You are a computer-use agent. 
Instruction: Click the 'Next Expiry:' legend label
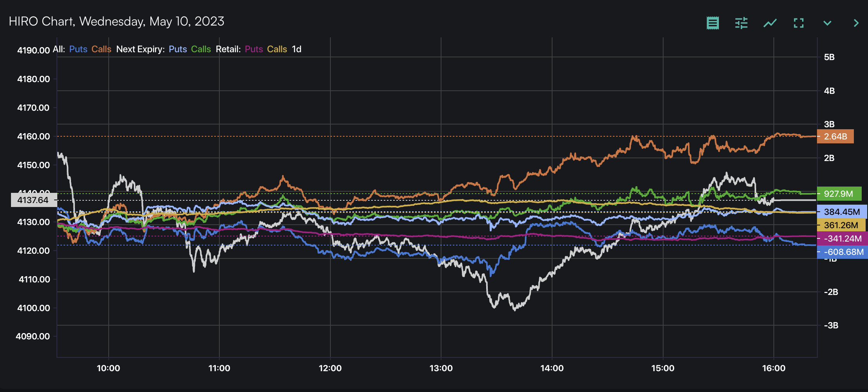click(140, 49)
